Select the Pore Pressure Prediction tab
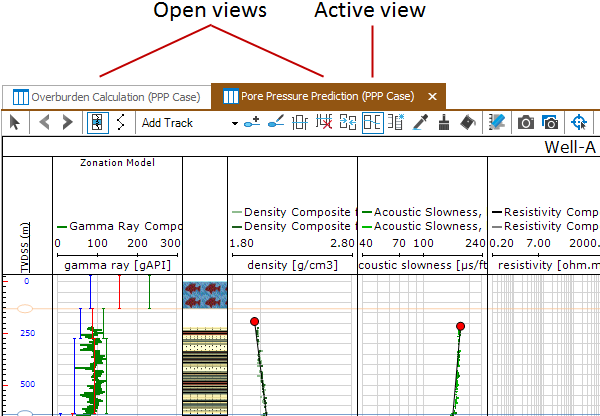The width and height of the screenshot is (600, 416). tap(319, 97)
